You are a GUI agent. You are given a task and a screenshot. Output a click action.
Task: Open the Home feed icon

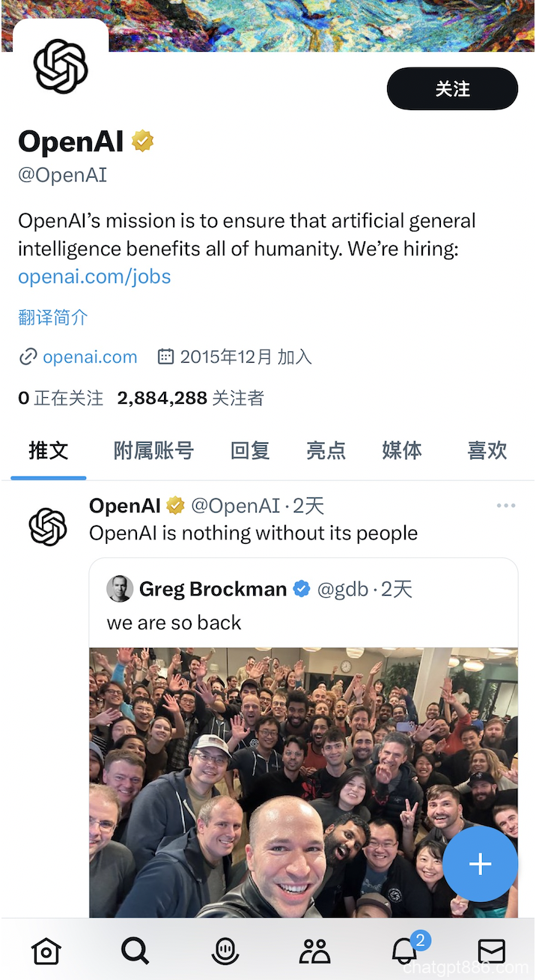click(46, 951)
